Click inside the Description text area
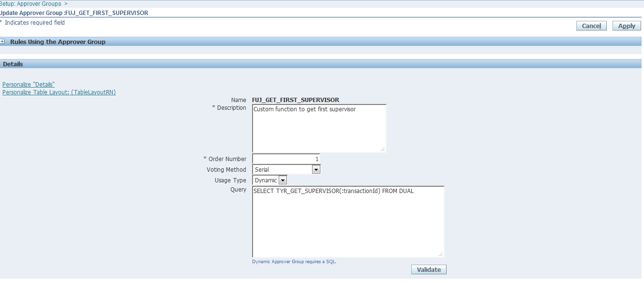644x283 pixels. (x=319, y=128)
